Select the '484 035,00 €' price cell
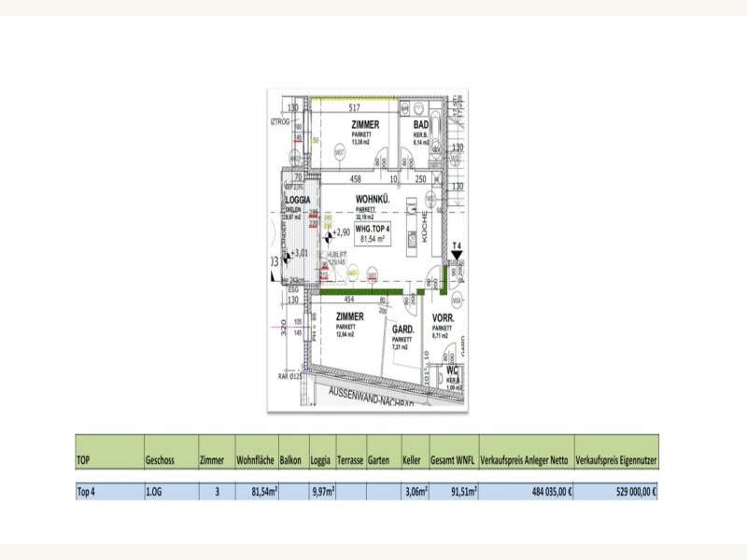This screenshot has width=747, height=560. [x=527, y=492]
